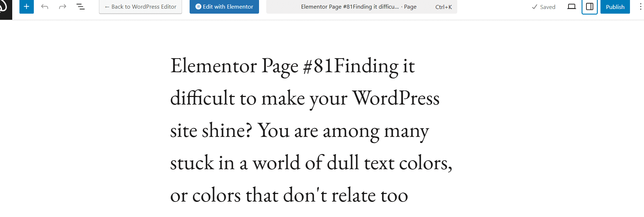Redo the last undone change

(63, 7)
